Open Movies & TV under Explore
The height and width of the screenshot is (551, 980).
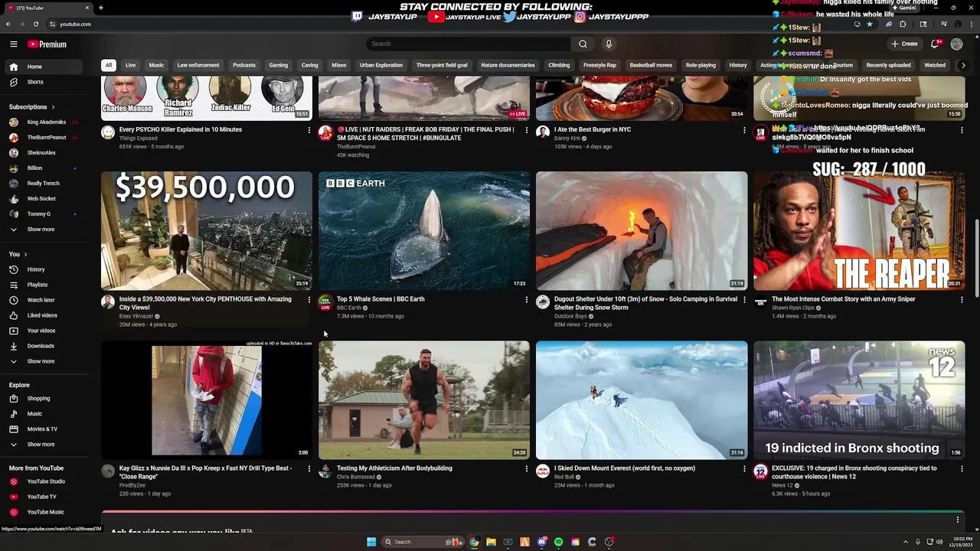coord(44,429)
